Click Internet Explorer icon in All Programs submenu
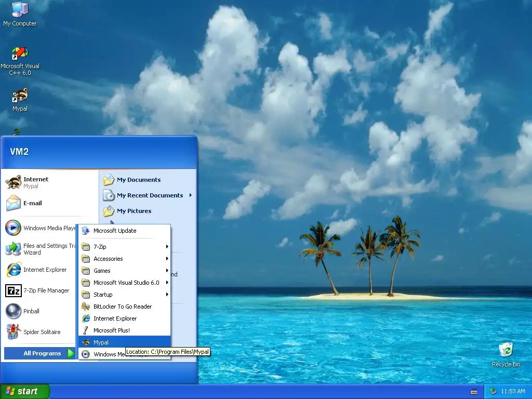Image resolution: width=532 pixels, height=399 pixels. click(x=86, y=318)
